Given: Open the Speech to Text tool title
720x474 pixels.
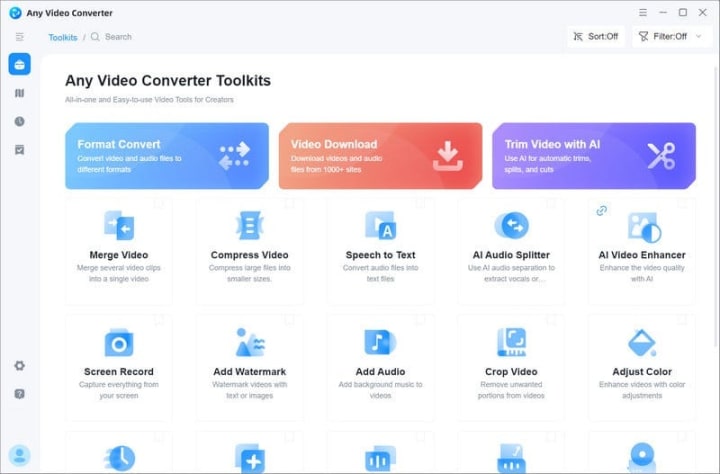Looking at the screenshot, I should point(380,255).
